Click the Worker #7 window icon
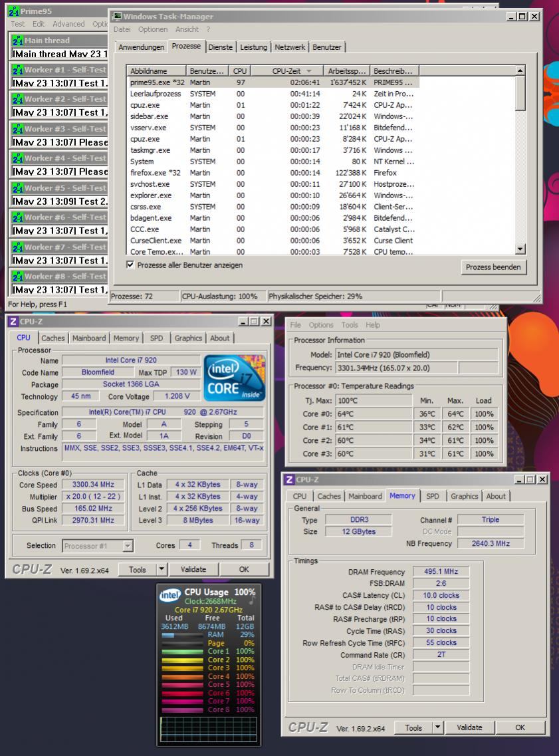Screen dimensions: 559x756 [17, 247]
